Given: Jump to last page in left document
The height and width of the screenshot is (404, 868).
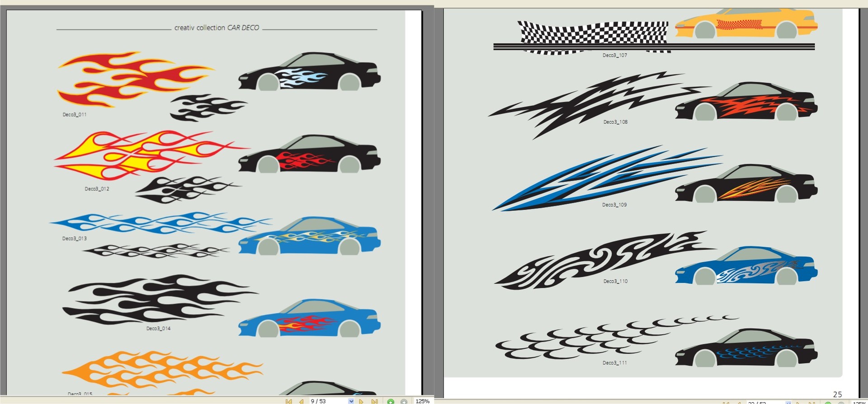Looking at the screenshot, I should (x=374, y=401).
